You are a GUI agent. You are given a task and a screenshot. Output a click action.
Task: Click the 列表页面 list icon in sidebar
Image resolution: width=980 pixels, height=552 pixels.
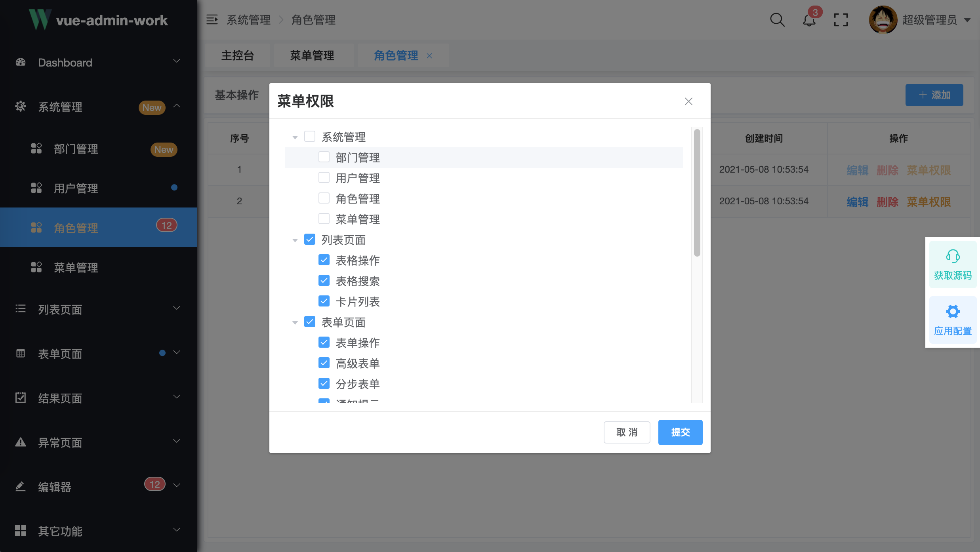(21, 309)
